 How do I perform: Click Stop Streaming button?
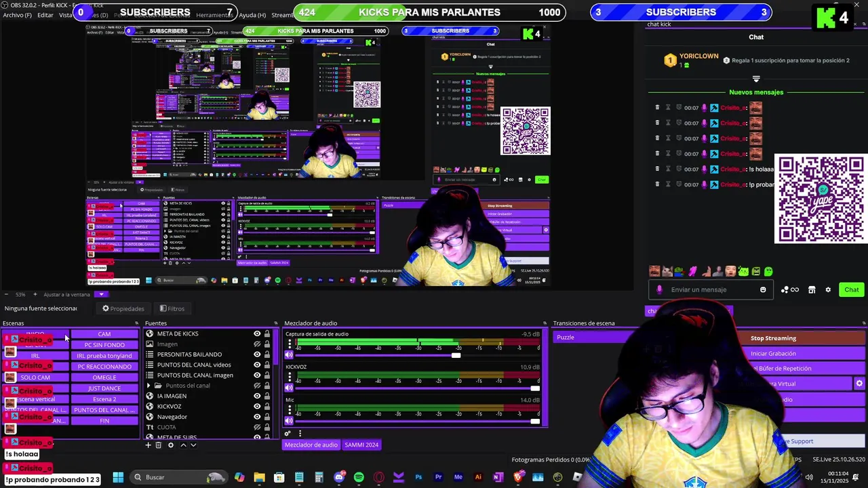(x=773, y=338)
